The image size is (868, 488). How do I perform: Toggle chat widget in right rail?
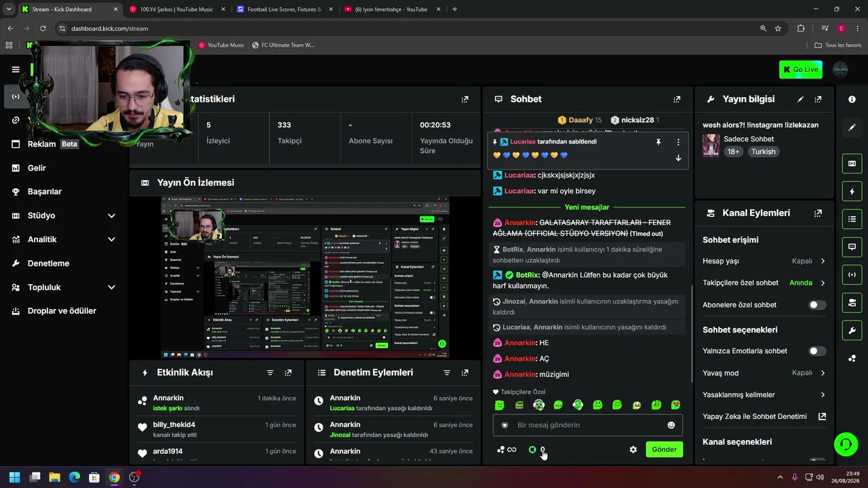tap(852, 247)
